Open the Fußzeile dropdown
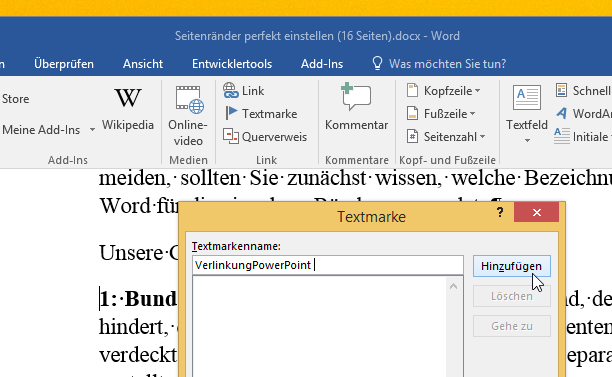612x377 pixels. (x=441, y=114)
